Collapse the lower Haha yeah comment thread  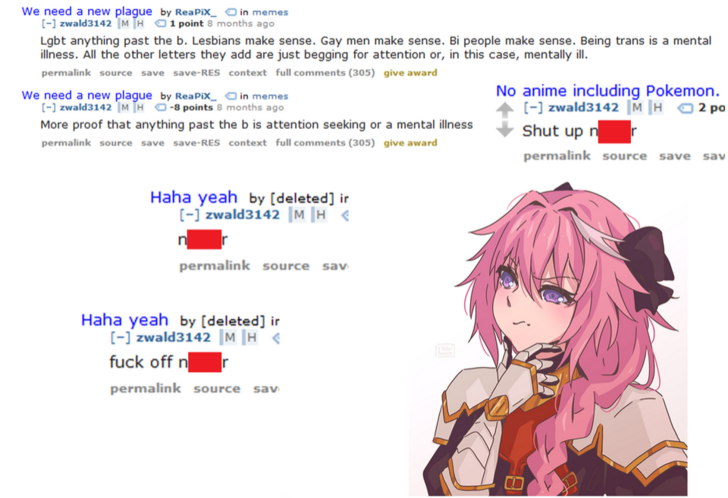coord(120,337)
